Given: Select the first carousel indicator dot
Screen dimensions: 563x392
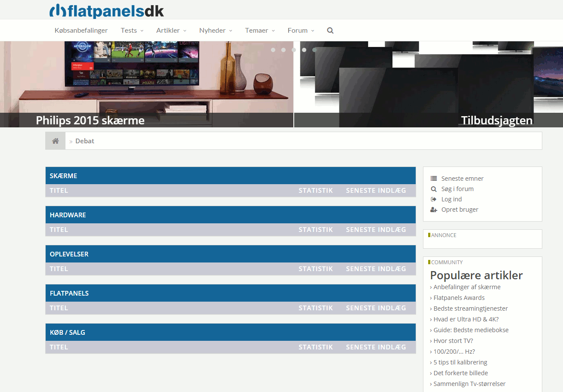Looking at the screenshot, I should tap(273, 50).
